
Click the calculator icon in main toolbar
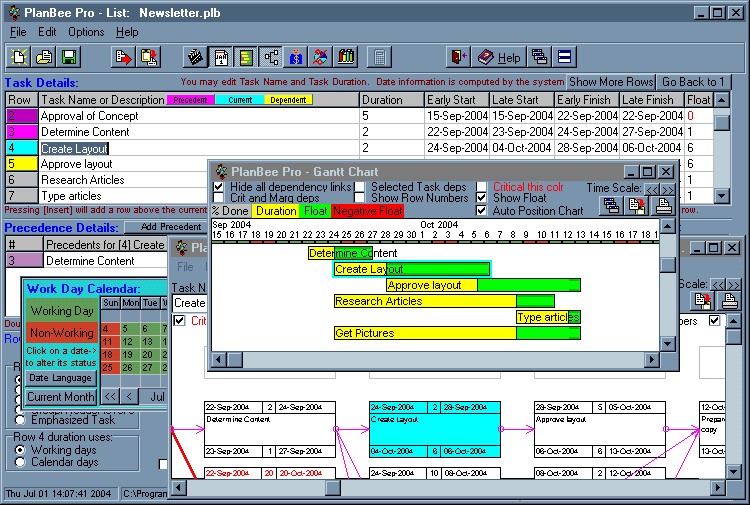[x=380, y=57]
